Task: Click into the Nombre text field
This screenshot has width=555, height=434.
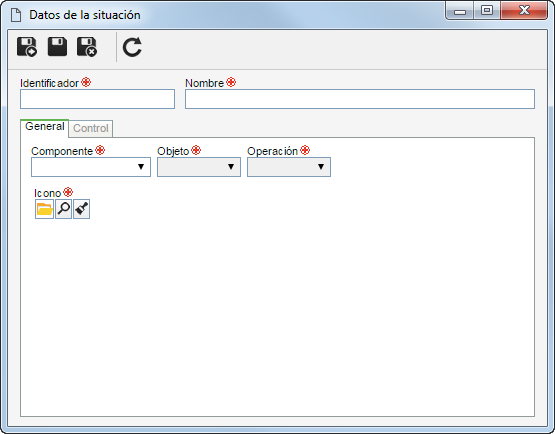Action: tap(360, 99)
